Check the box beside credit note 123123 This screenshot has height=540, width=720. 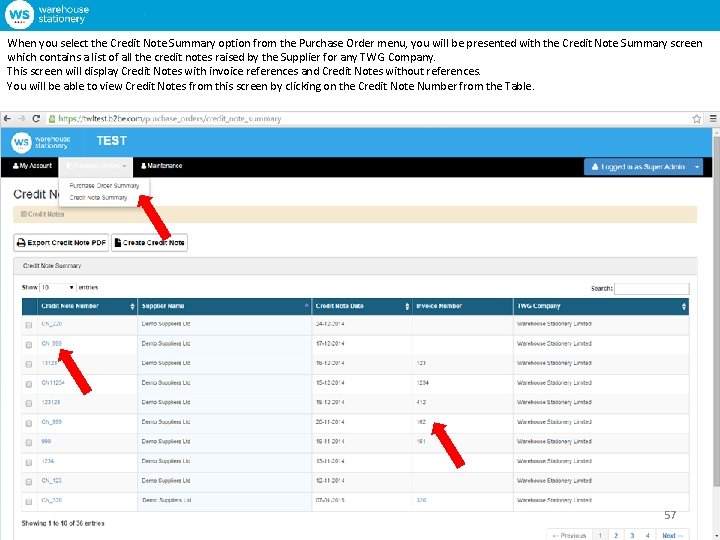coord(29,403)
